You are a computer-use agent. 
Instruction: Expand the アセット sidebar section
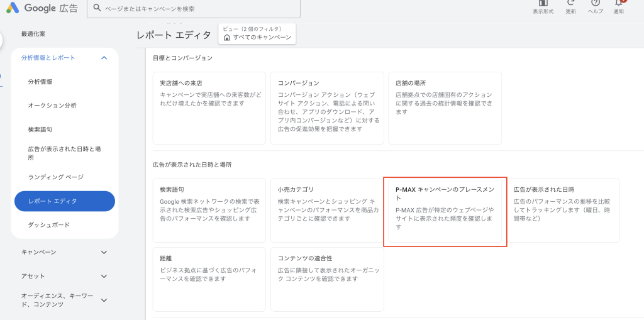[x=104, y=276]
